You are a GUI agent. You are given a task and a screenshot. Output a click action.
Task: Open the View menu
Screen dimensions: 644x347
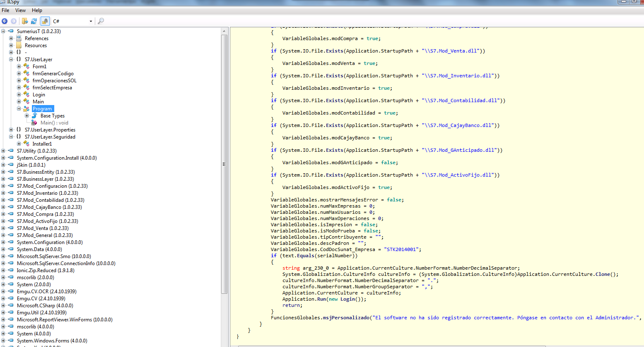[x=20, y=10]
